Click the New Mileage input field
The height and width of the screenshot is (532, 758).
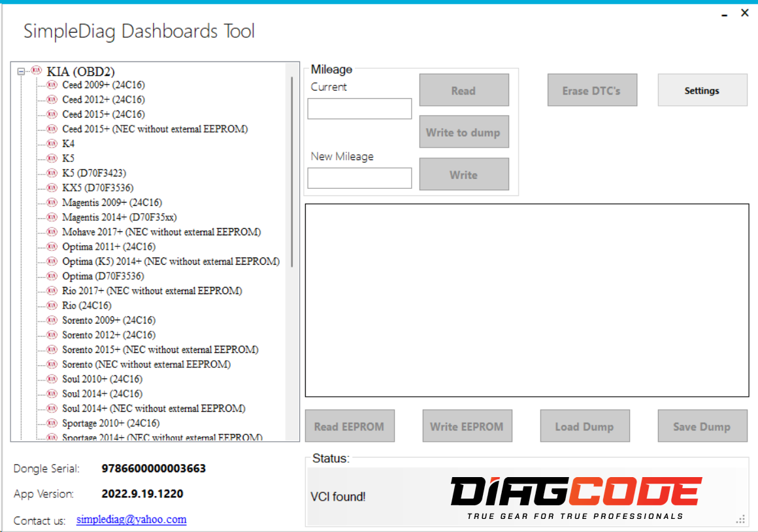pyautogui.click(x=359, y=178)
